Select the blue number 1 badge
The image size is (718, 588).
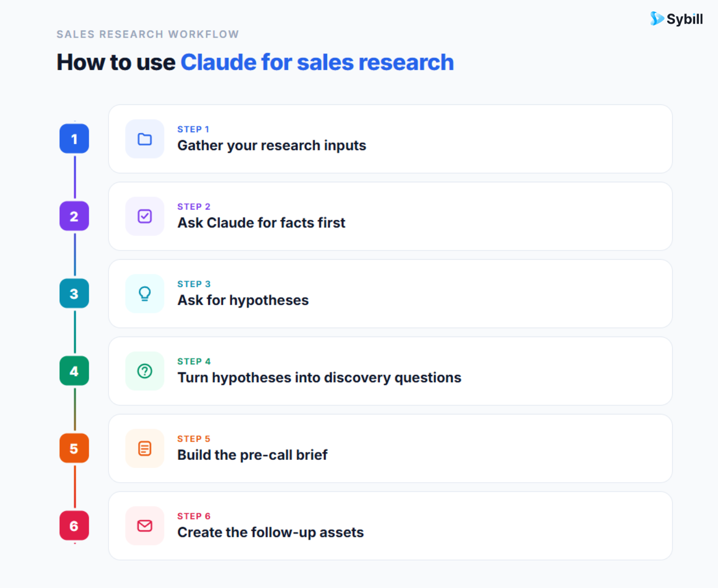coord(74,139)
